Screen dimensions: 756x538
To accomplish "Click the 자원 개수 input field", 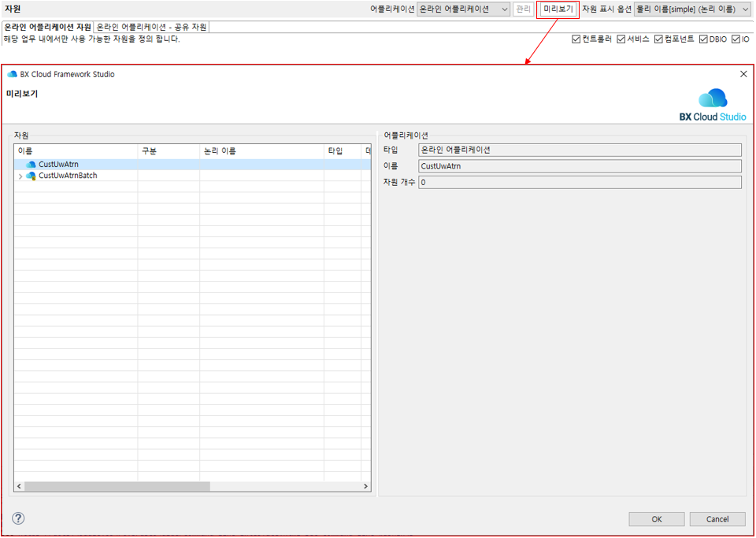I will tap(580, 182).
